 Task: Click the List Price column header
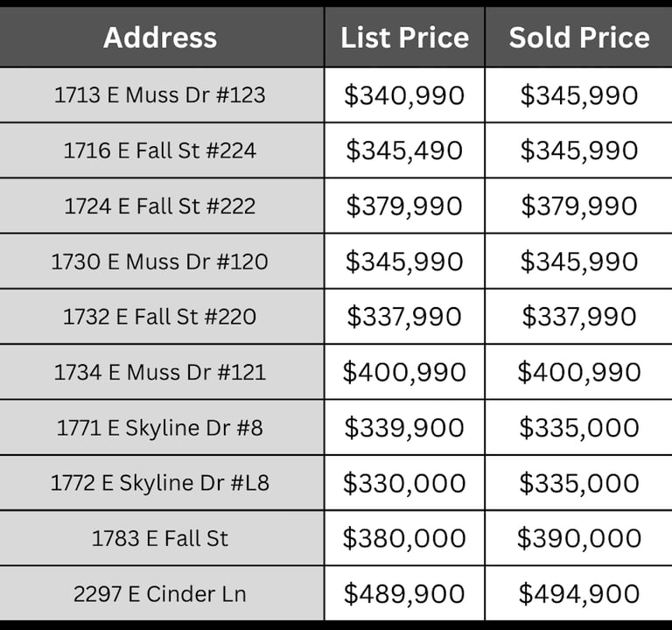(x=404, y=38)
